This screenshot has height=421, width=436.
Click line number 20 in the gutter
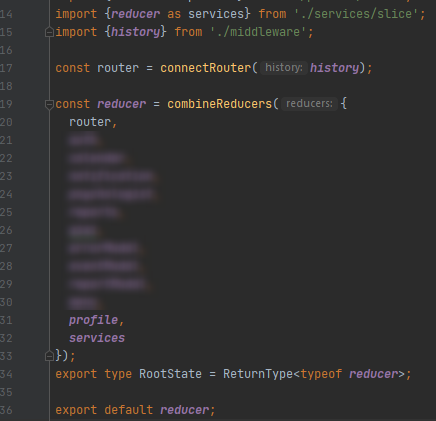pos(6,122)
